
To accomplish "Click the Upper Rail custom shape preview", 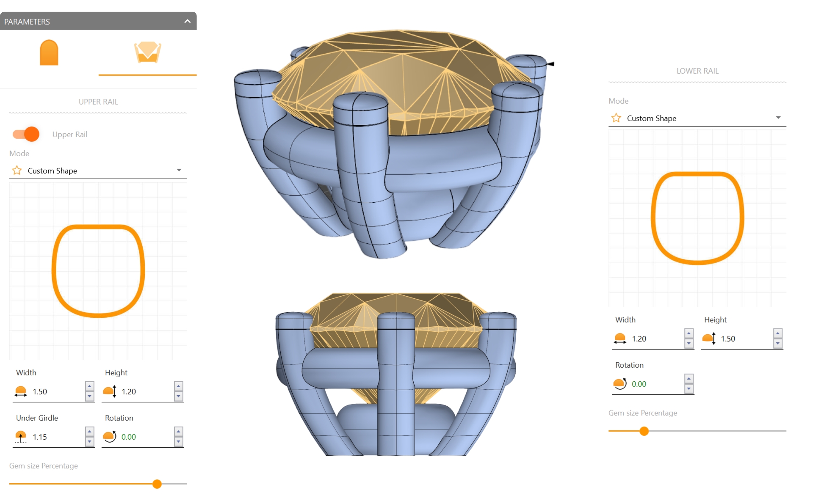I will point(98,271).
